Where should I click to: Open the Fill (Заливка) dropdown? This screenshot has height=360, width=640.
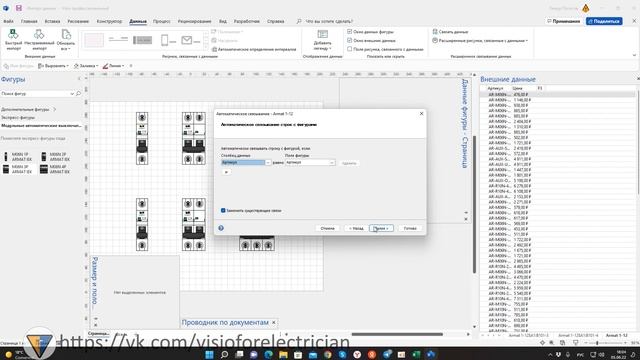86,66
